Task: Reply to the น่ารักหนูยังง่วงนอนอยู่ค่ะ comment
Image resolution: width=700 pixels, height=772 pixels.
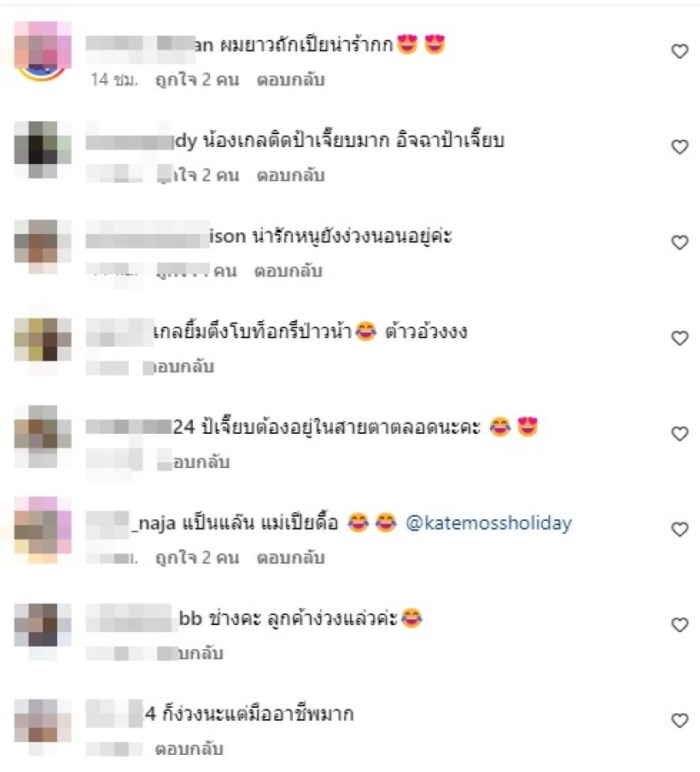Action: [288, 271]
